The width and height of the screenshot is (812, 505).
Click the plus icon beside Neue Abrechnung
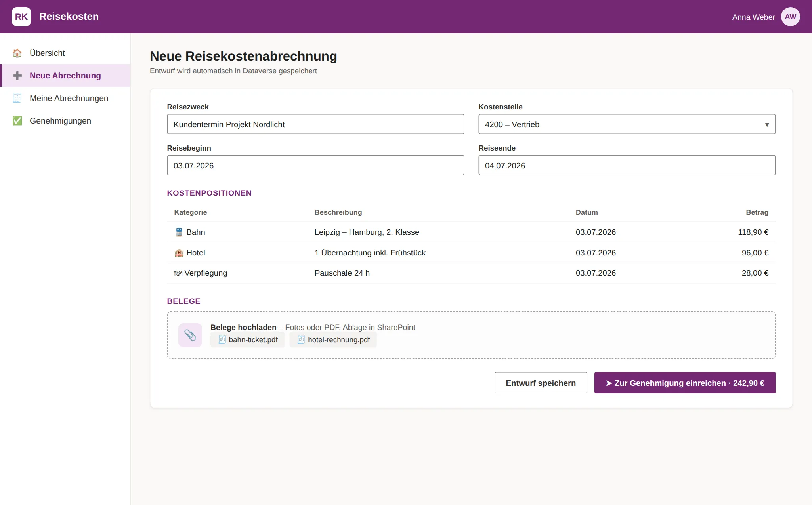pos(17,76)
